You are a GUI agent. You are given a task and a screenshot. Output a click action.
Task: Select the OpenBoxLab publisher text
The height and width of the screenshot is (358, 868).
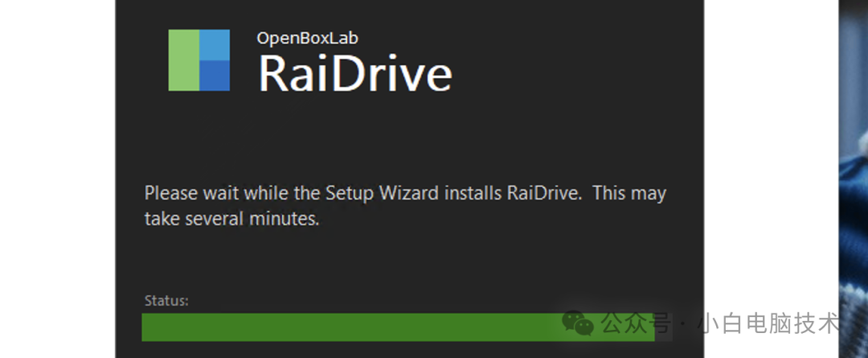307,39
